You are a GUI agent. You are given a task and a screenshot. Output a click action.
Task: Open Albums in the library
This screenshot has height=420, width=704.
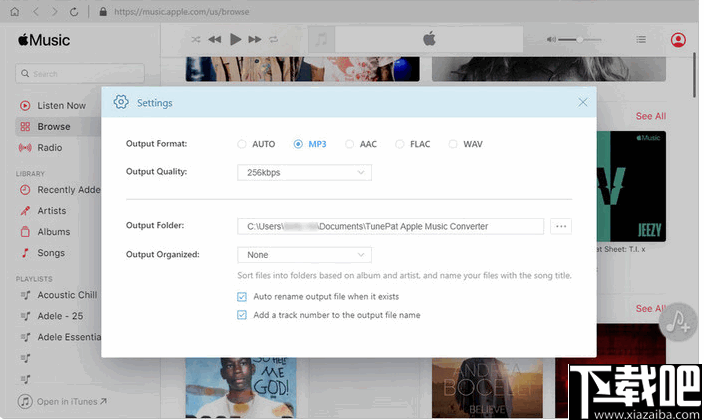tap(53, 232)
